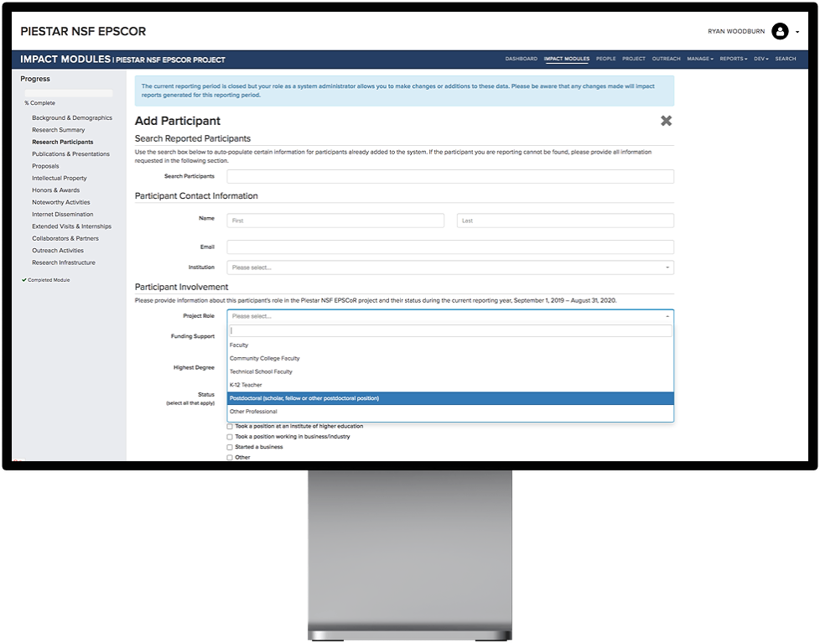Click the user profile avatar icon
820x644 pixels.
780,31
